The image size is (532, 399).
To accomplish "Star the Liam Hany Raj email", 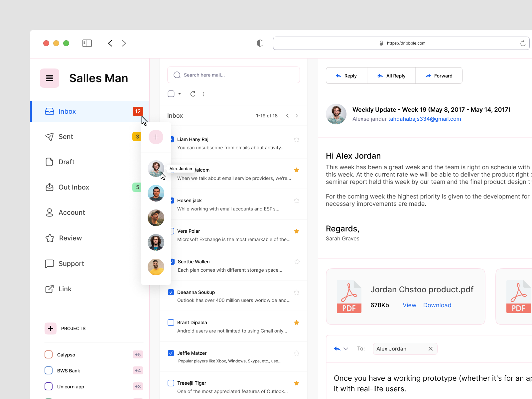I will click(x=297, y=140).
